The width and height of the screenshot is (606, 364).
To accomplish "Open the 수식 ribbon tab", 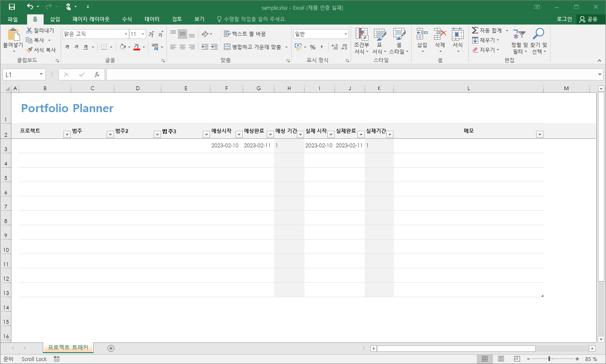I will coord(127,19).
